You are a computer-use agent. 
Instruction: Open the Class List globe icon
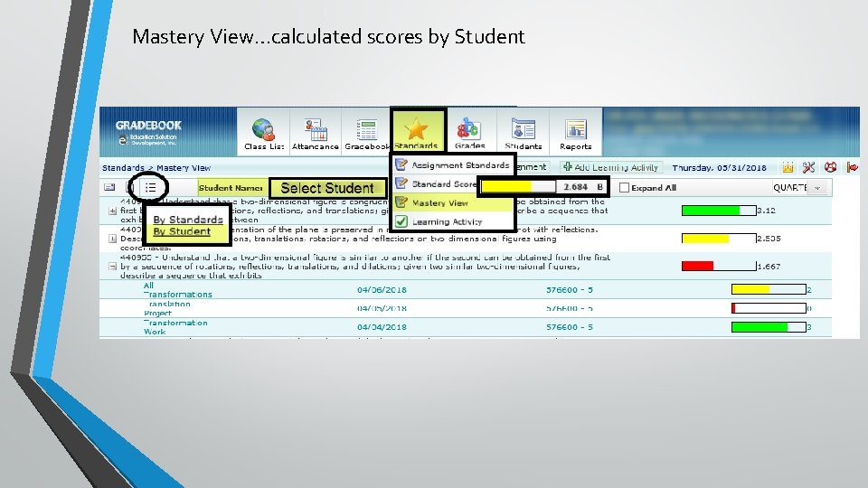[263, 129]
